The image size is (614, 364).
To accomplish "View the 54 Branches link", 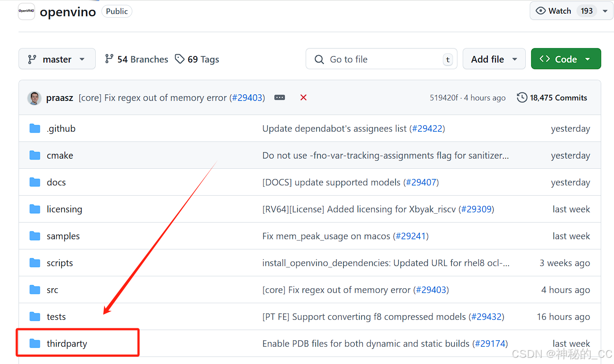I will [136, 59].
